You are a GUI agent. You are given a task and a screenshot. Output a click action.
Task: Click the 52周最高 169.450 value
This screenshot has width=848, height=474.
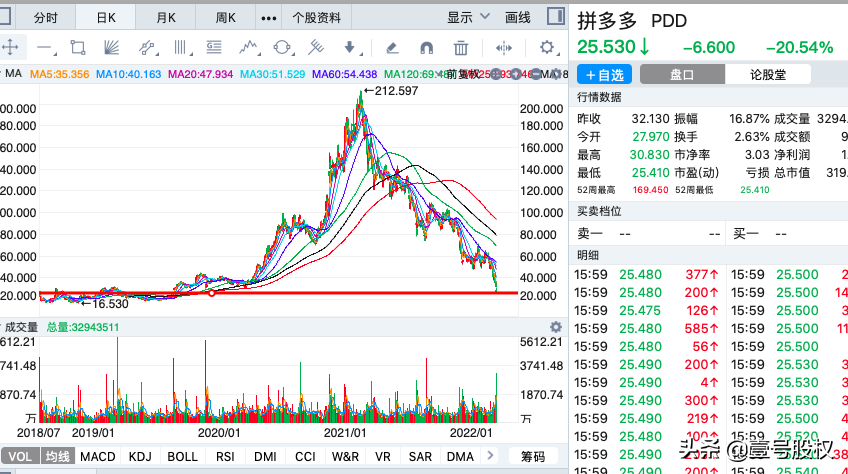tap(651, 190)
